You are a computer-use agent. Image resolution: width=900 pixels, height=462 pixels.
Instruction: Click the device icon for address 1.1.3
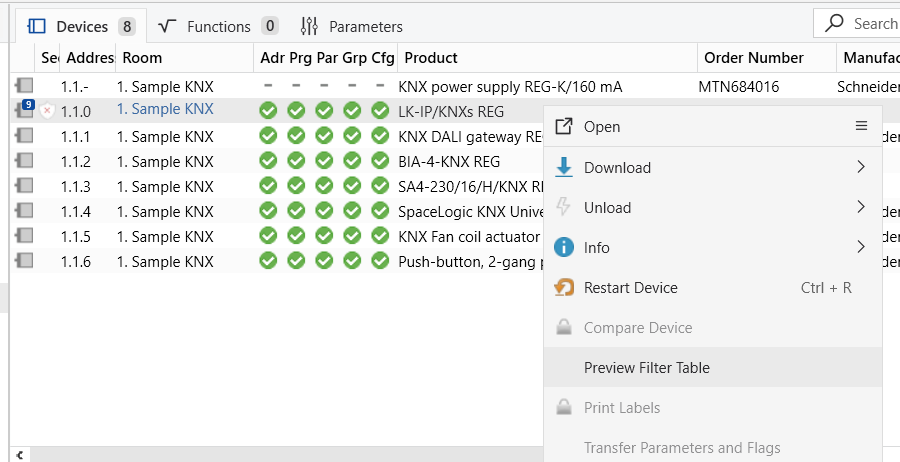pyautogui.click(x=24, y=186)
